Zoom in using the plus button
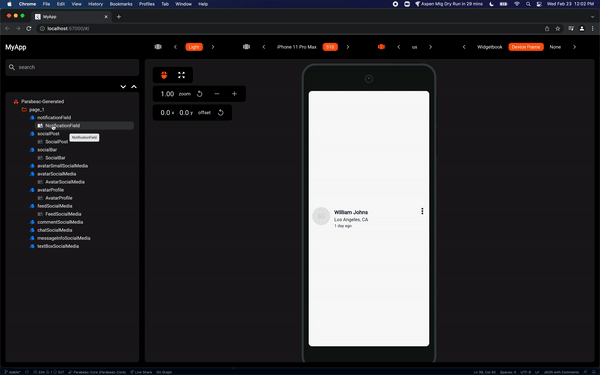600x375 pixels. coord(234,94)
